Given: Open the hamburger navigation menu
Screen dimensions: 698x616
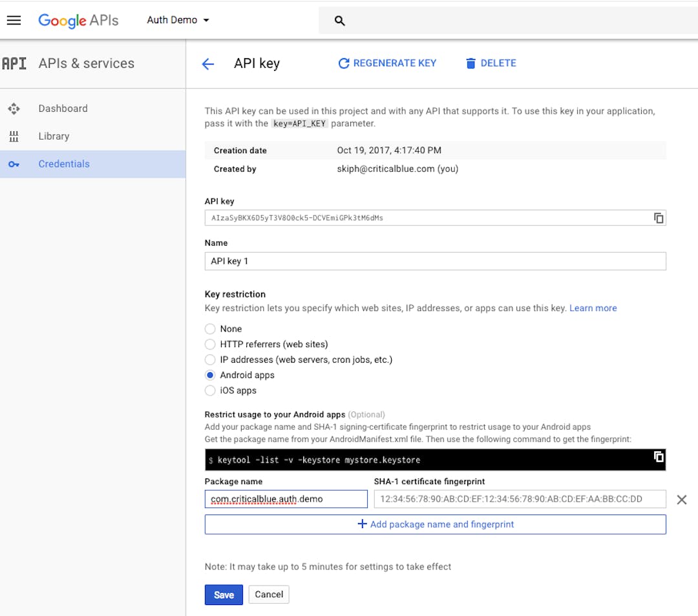Looking at the screenshot, I should tap(14, 20).
